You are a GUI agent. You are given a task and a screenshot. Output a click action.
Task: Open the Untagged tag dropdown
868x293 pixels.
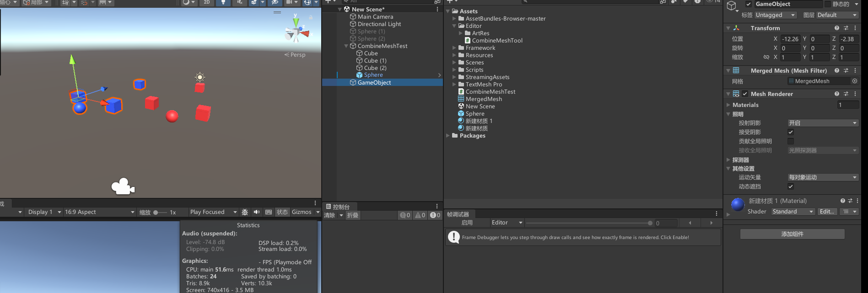point(775,15)
